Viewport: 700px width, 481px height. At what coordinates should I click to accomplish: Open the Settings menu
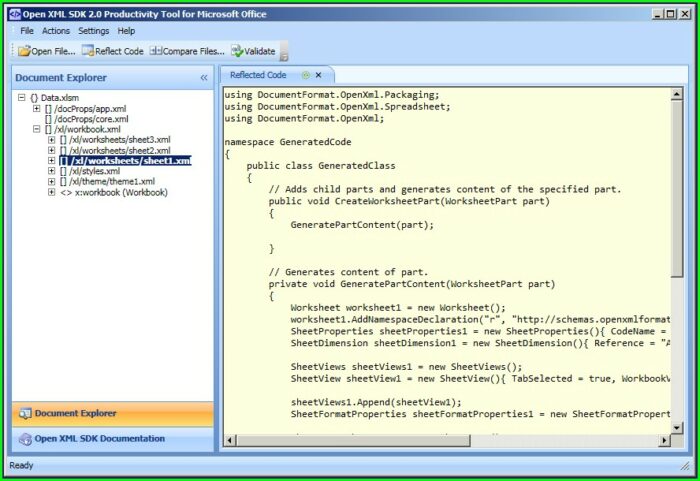tap(93, 31)
